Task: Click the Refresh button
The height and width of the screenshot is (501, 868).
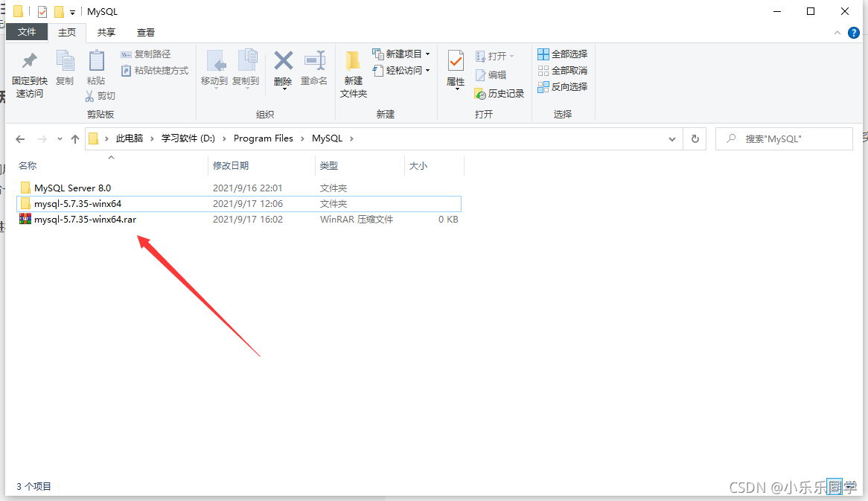Action: (x=695, y=139)
